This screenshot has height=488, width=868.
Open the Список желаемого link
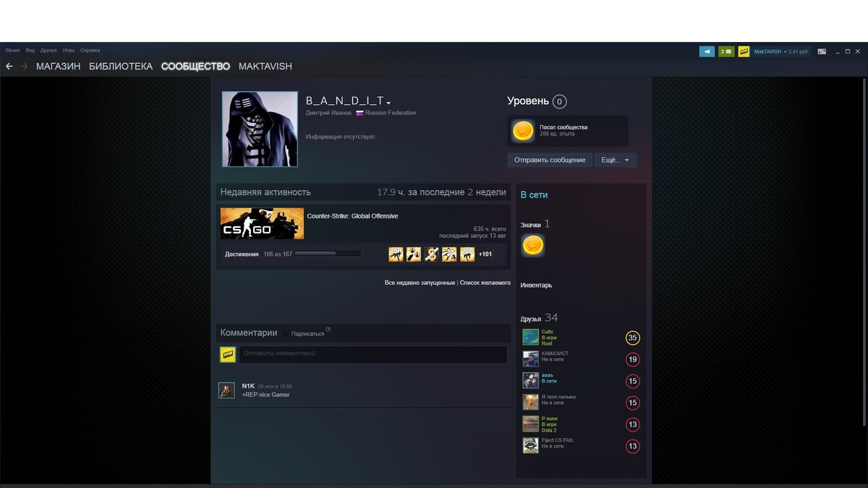[485, 283]
